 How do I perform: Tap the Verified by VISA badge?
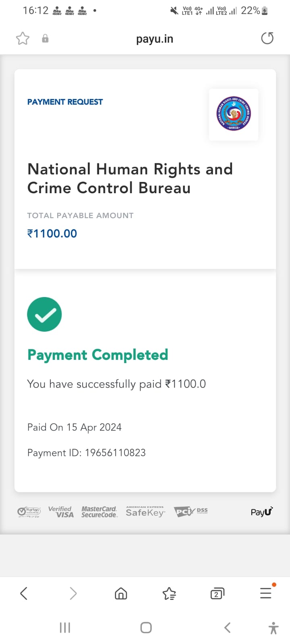coord(61,512)
